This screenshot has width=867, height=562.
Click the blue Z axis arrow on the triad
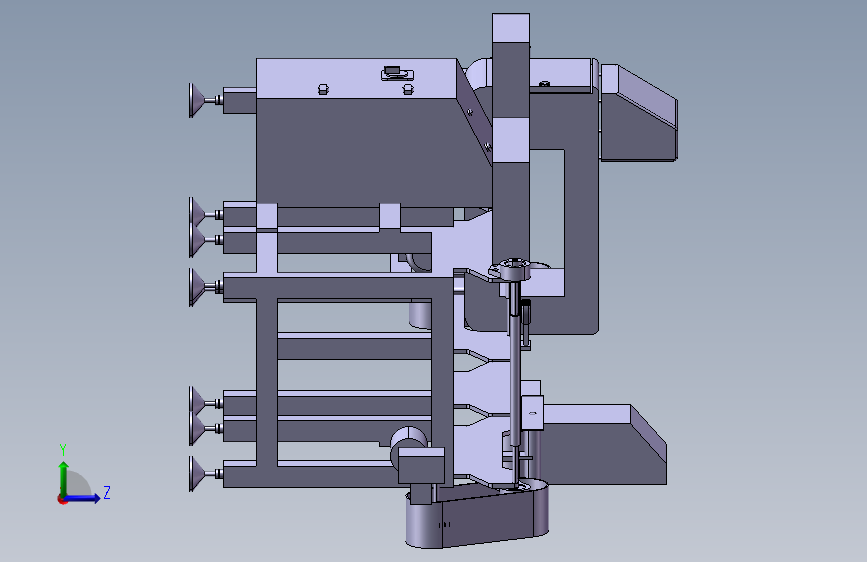tap(83, 498)
